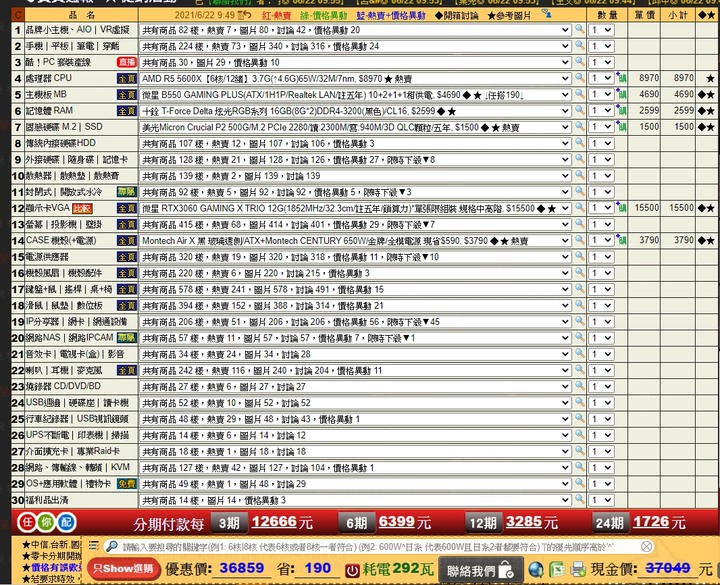
Task: Click the green 你 circle button
Action: click(46, 522)
